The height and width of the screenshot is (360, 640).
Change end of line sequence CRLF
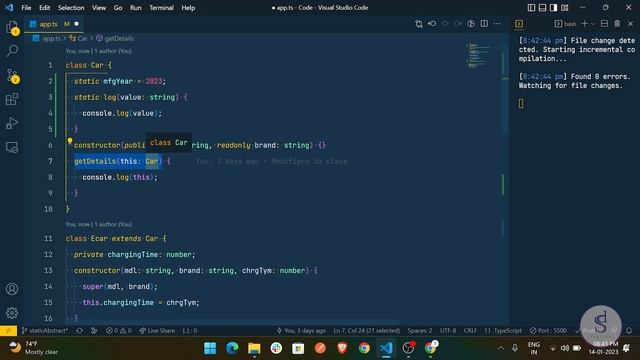coord(470,331)
